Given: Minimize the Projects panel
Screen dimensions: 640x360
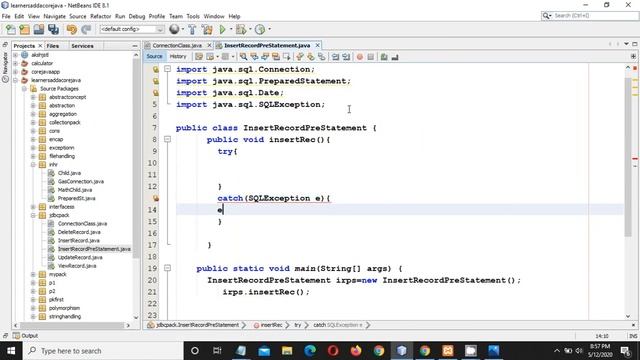Looking at the screenshot, I should point(135,46).
